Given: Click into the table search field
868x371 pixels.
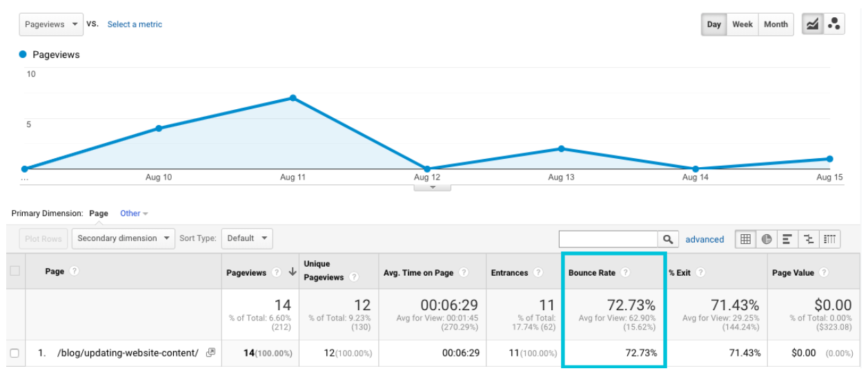Looking at the screenshot, I should click(608, 239).
